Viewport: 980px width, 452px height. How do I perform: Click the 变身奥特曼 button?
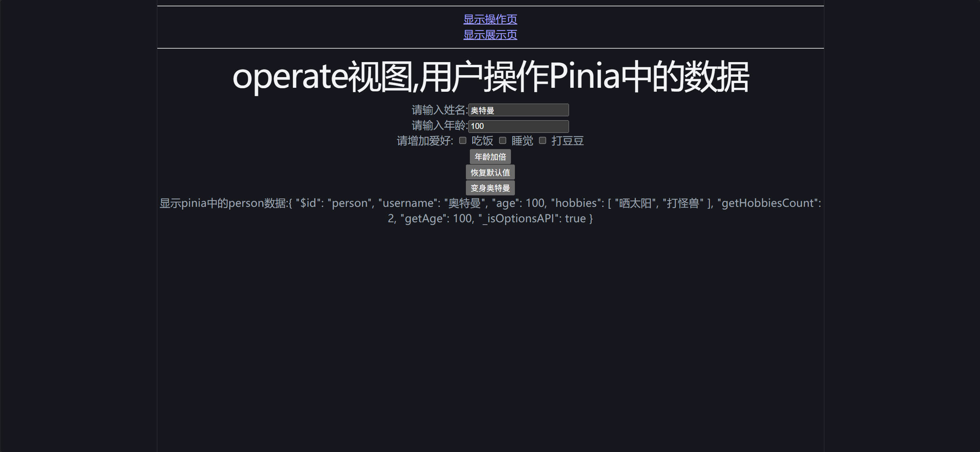pyautogui.click(x=490, y=188)
